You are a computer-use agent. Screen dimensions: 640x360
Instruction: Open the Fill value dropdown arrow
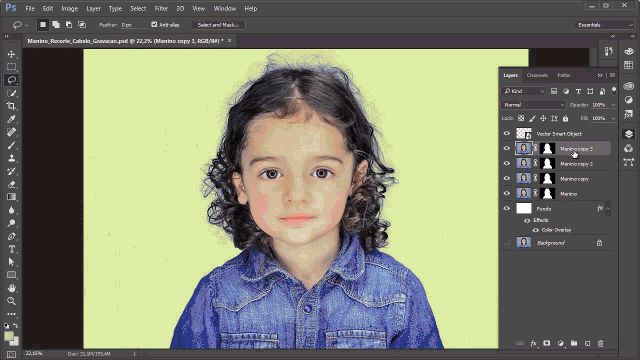pos(613,118)
